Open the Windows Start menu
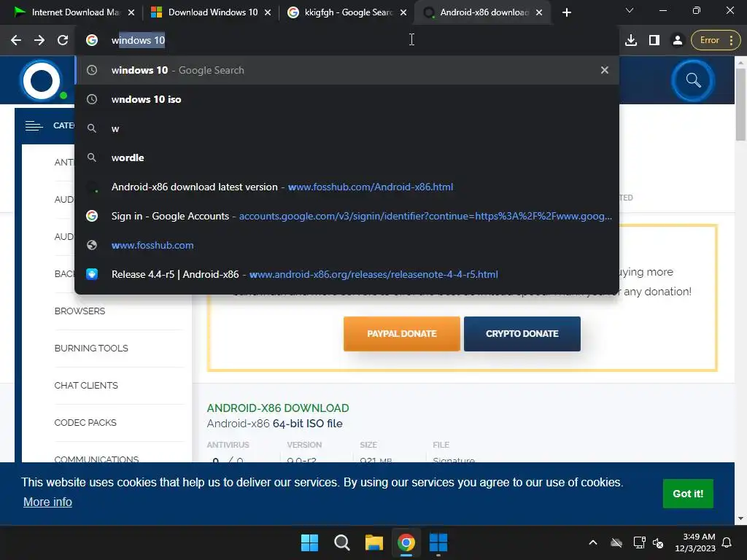This screenshot has width=747, height=560. 309,542
